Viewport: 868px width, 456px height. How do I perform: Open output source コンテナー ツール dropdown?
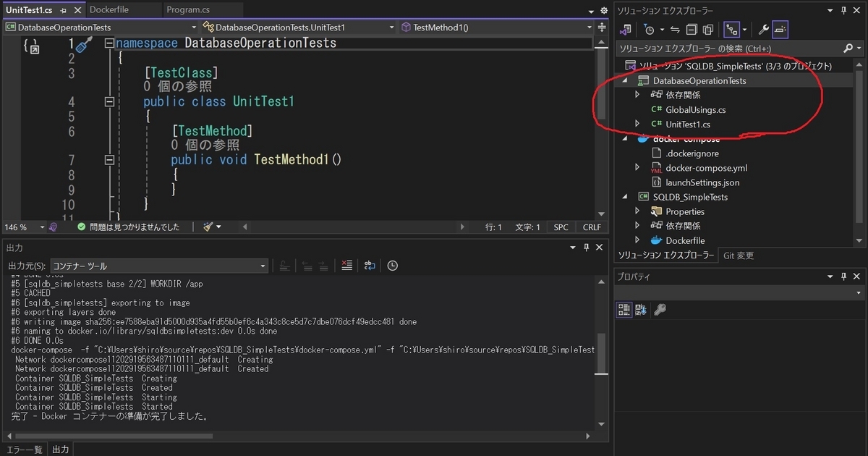coord(159,266)
